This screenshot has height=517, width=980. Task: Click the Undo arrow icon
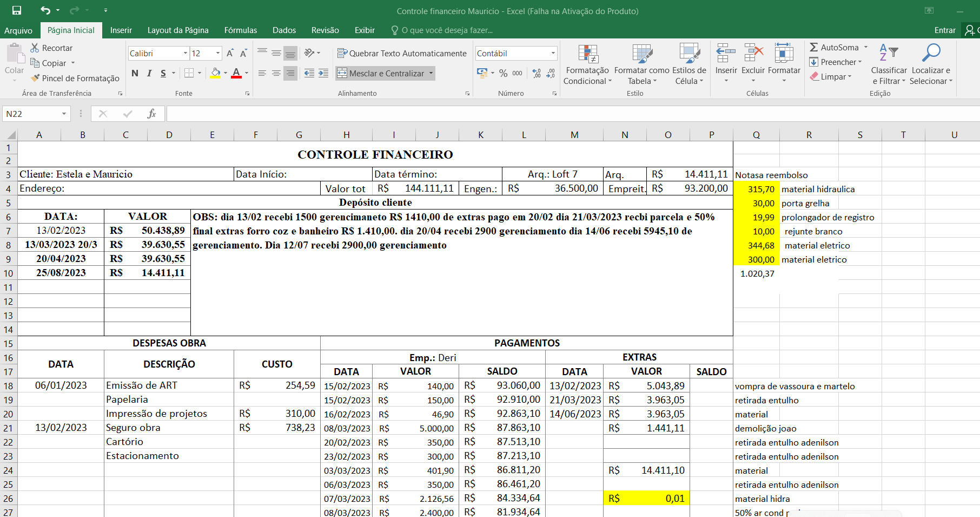click(x=45, y=10)
